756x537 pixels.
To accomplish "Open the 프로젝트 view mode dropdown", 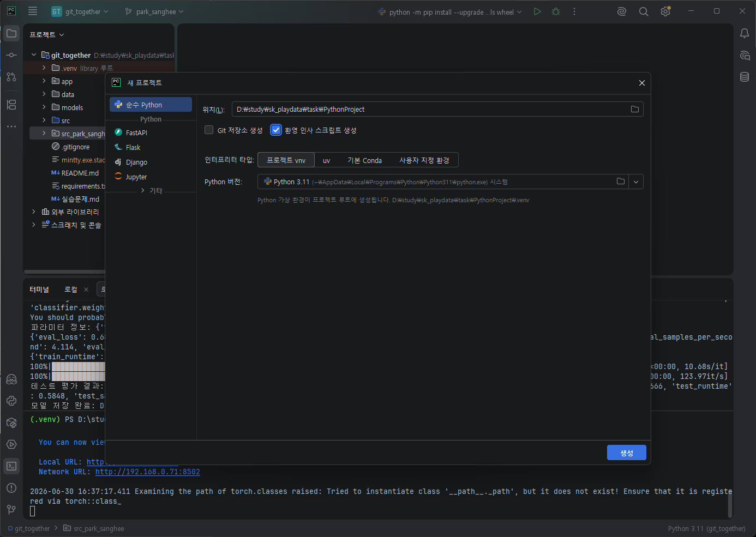I will point(47,34).
